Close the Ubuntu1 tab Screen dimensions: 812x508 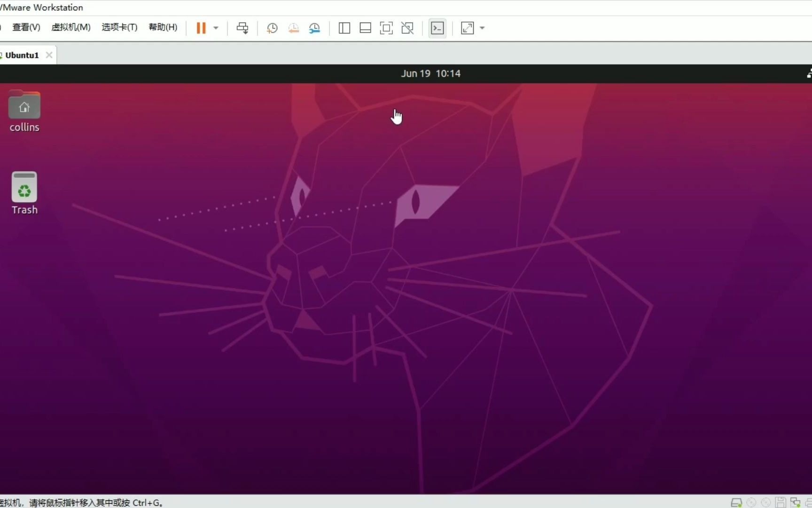[x=49, y=55]
